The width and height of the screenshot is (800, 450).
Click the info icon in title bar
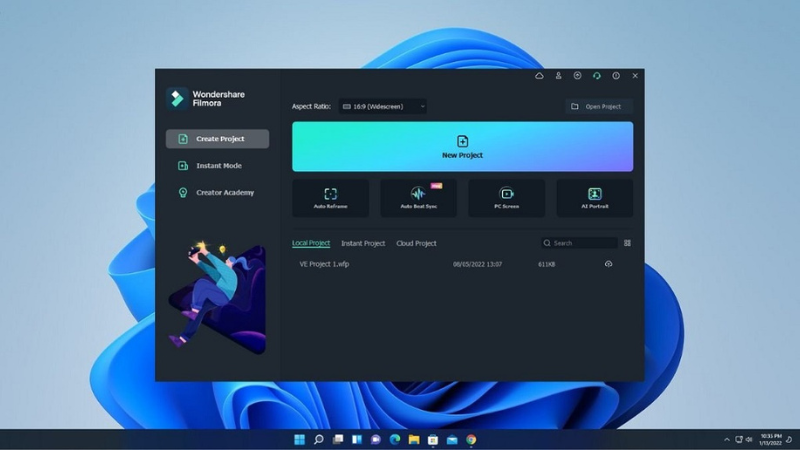(616, 76)
